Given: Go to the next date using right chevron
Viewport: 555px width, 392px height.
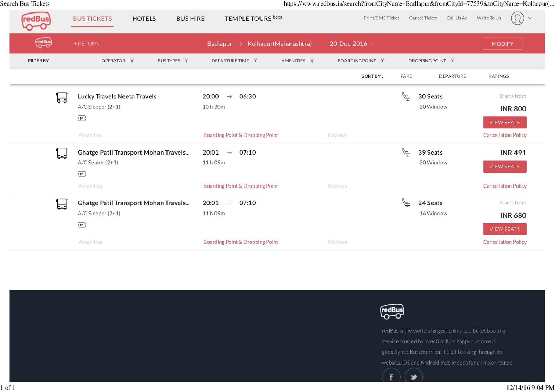Looking at the screenshot, I should tap(373, 44).
